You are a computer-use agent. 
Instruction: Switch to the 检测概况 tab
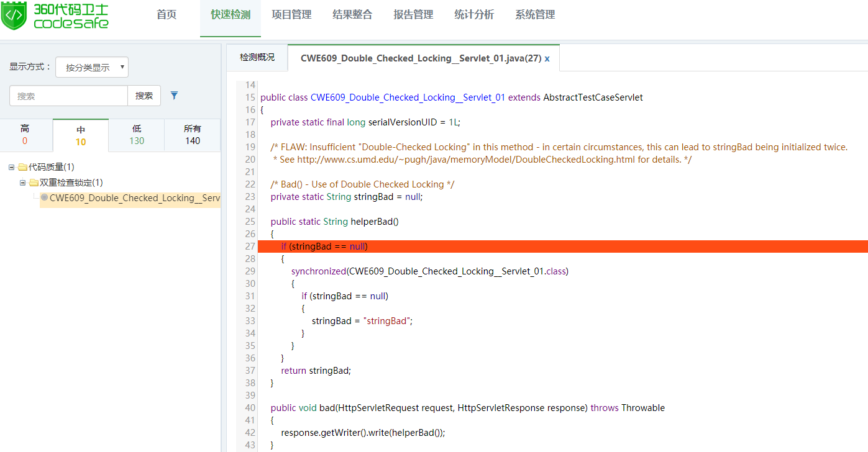pyautogui.click(x=257, y=58)
